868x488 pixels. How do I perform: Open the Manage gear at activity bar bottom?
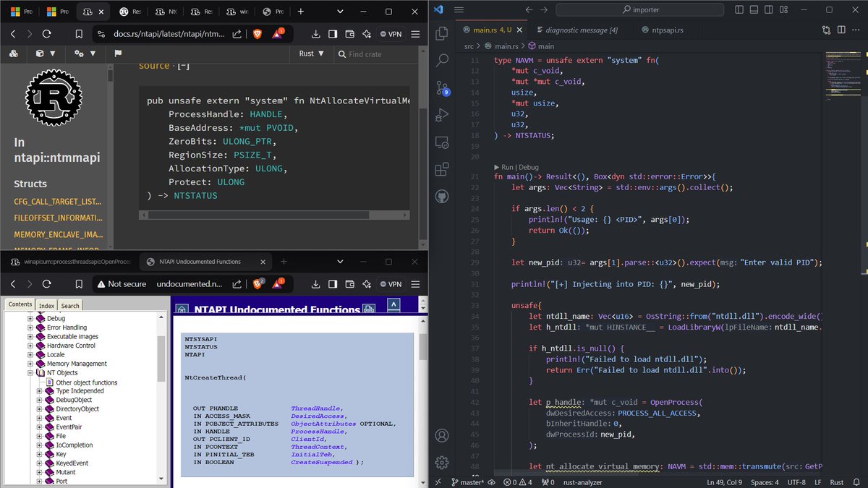tap(443, 462)
